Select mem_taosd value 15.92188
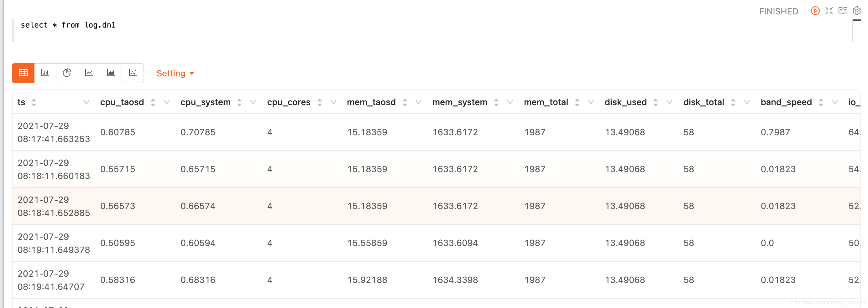Image resolution: width=868 pixels, height=308 pixels. 367,280
